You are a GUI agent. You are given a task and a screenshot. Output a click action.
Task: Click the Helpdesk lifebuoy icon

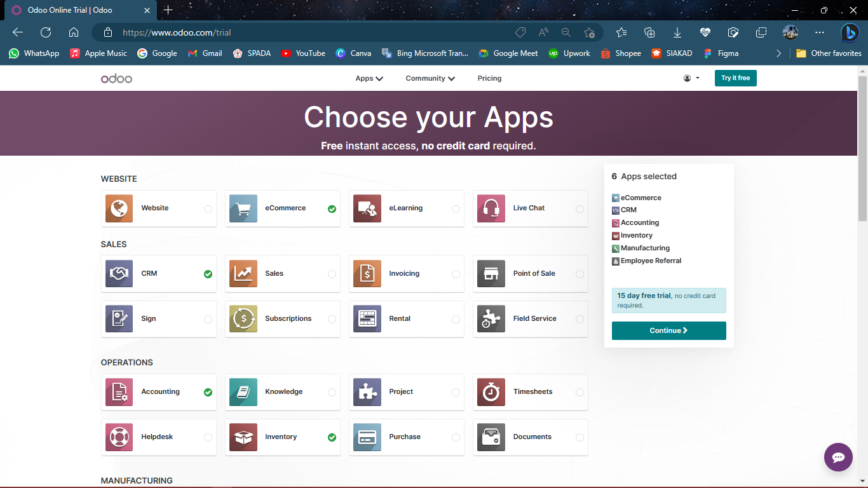[119, 437]
